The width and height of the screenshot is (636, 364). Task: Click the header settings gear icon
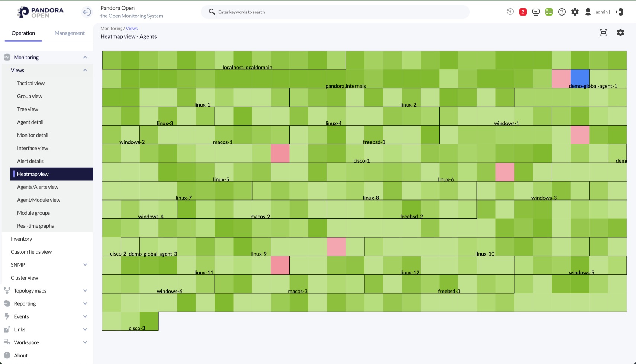coord(575,12)
